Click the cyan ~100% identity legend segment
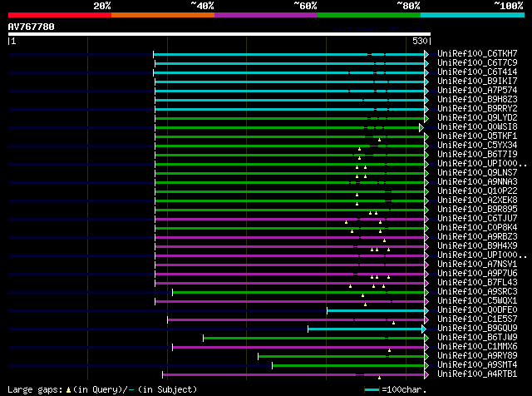This screenshot has height=396, width=532. point(472,15)
